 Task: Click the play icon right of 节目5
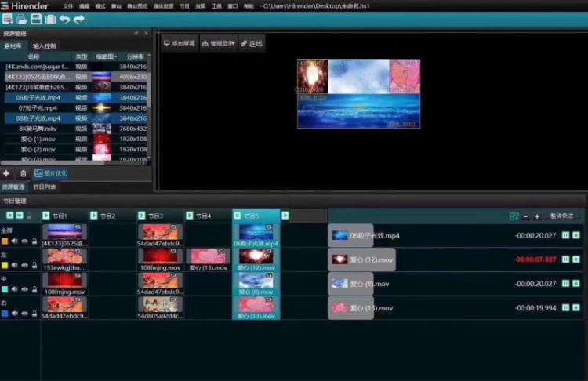[x=285, y=216]
